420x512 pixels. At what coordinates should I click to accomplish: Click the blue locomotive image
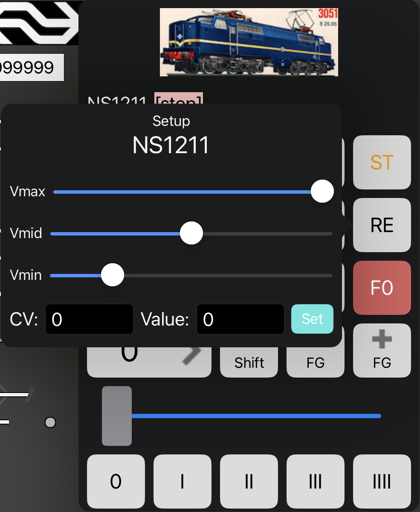tap(249, 42)
